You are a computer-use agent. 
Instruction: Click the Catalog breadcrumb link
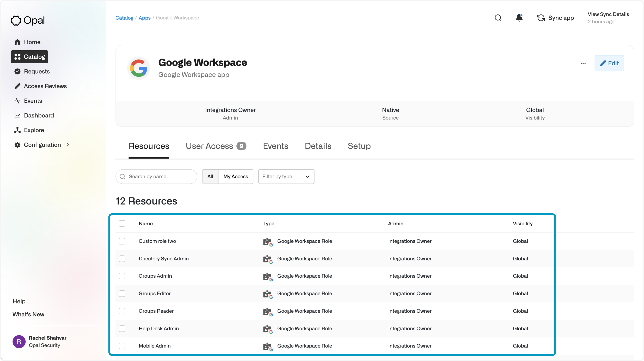124,18
